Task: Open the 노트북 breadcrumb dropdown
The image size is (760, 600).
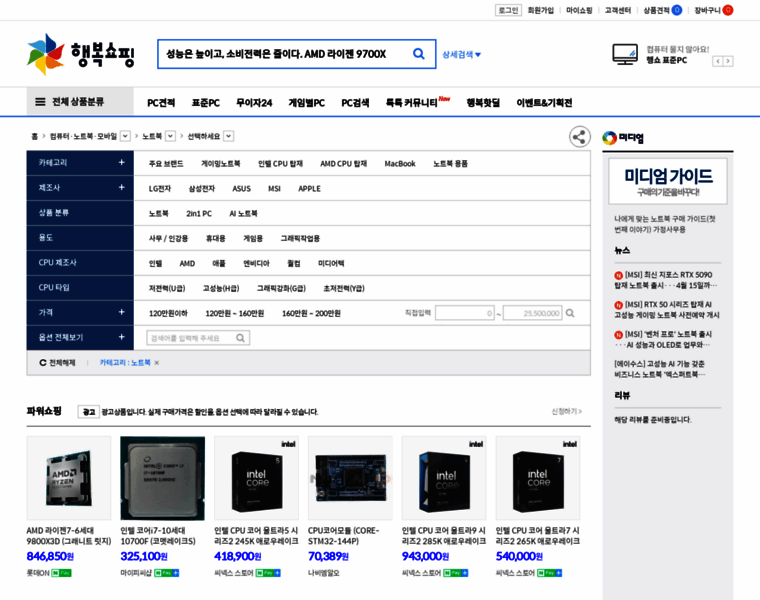Action: 170,136
